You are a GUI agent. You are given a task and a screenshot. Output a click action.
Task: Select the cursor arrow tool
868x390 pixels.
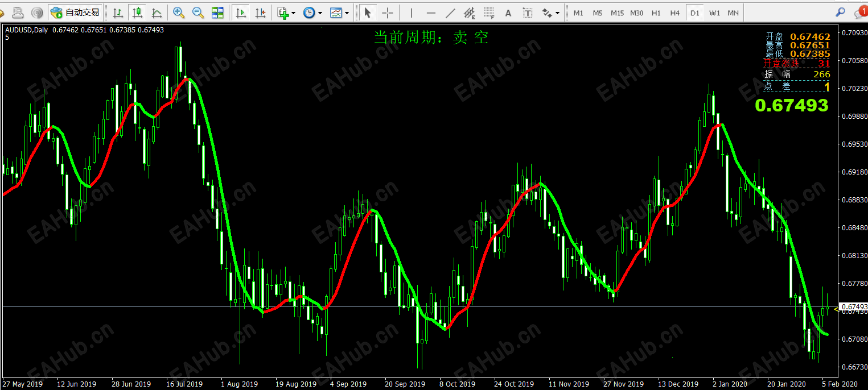368,12
